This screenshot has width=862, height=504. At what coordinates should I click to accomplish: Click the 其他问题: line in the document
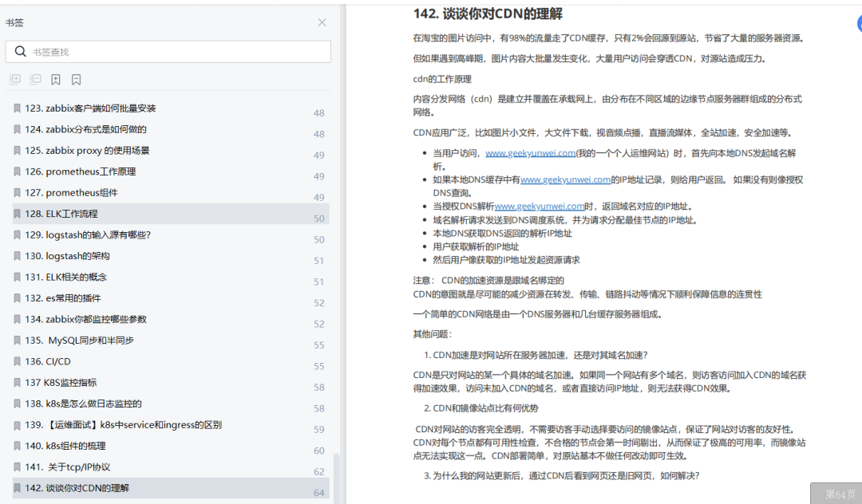pyautogui.click(x=432, y=334)
